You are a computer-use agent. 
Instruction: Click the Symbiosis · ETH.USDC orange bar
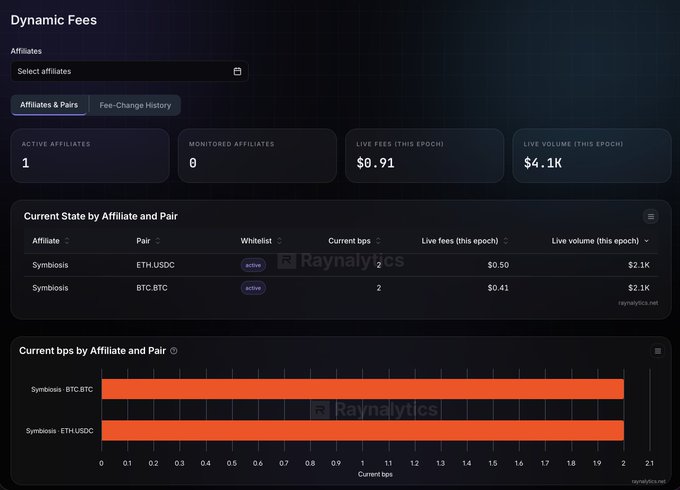(x=363, y=431)
